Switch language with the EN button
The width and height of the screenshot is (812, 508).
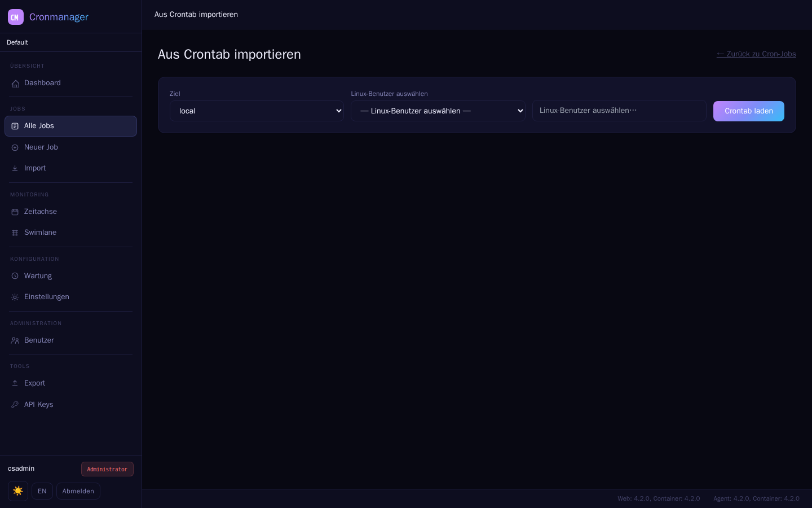(x=42, y=491)
